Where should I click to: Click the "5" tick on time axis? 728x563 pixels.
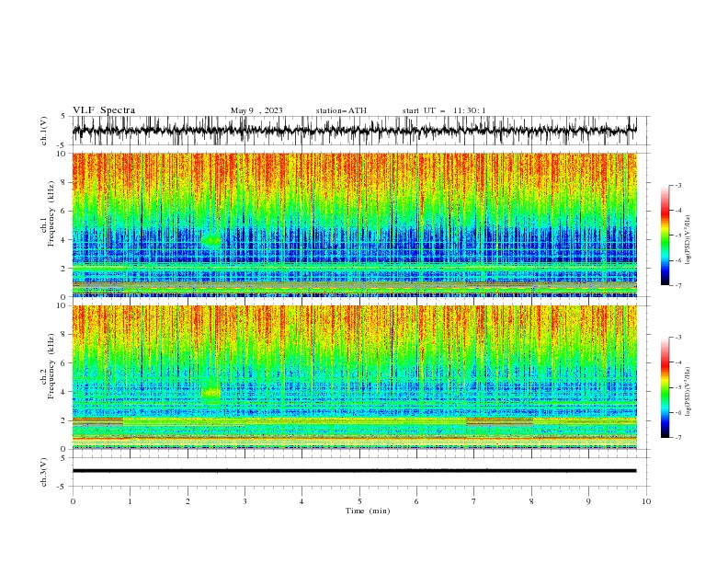(x=359, y=501)
